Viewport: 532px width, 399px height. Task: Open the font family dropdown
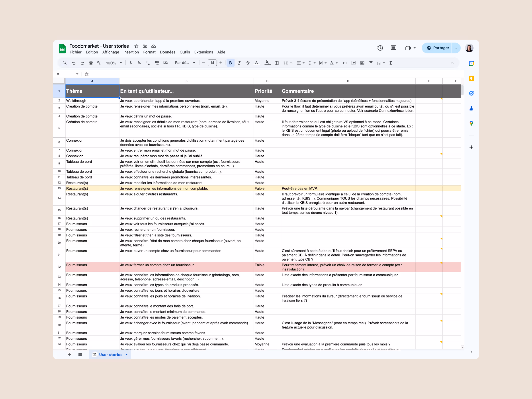point(185,63)
